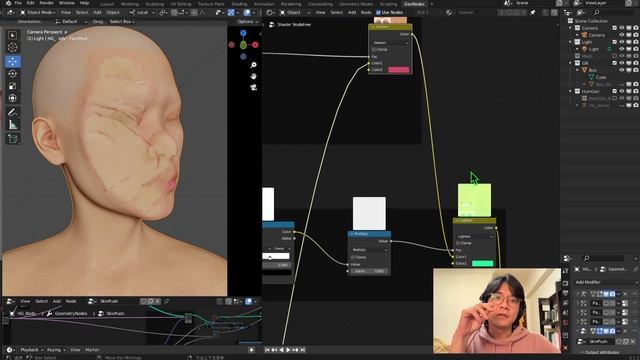
Task: Open the Object Mode dropdown
Action: [x=38, y=13]
